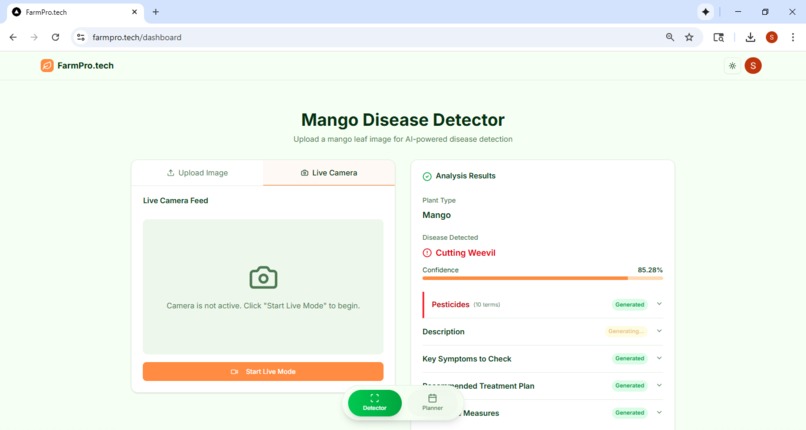
Task: Open the search tabs/lens icon in toolbar
Action: 719,37
